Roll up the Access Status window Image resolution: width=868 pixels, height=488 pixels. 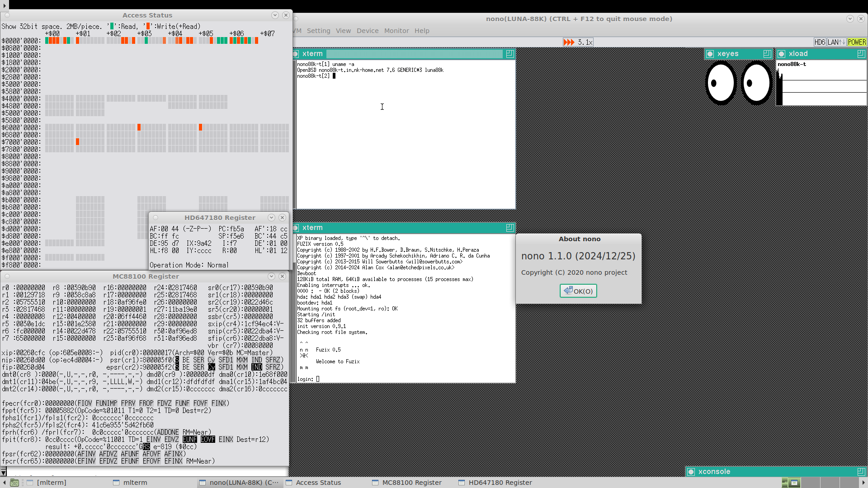click(275, 15)
